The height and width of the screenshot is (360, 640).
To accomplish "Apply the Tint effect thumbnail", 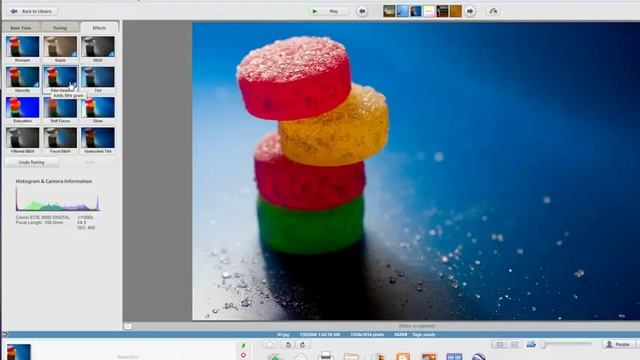I will click(98, 77).
